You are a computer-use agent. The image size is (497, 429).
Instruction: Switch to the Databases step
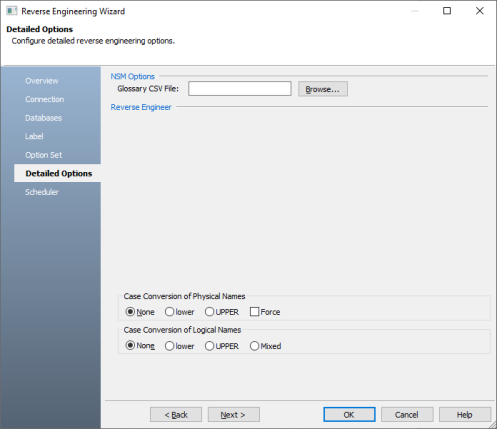44,118
